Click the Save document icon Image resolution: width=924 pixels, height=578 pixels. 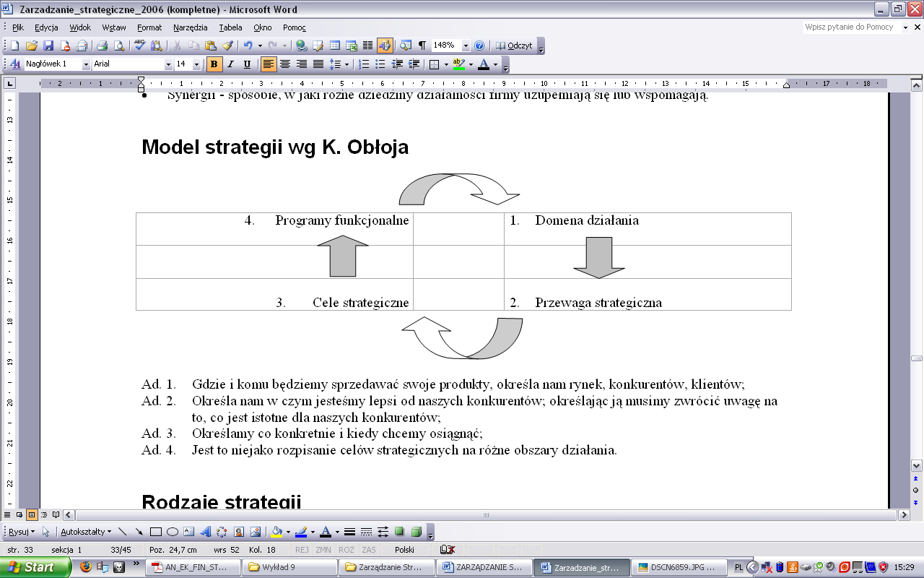(48, 46)
